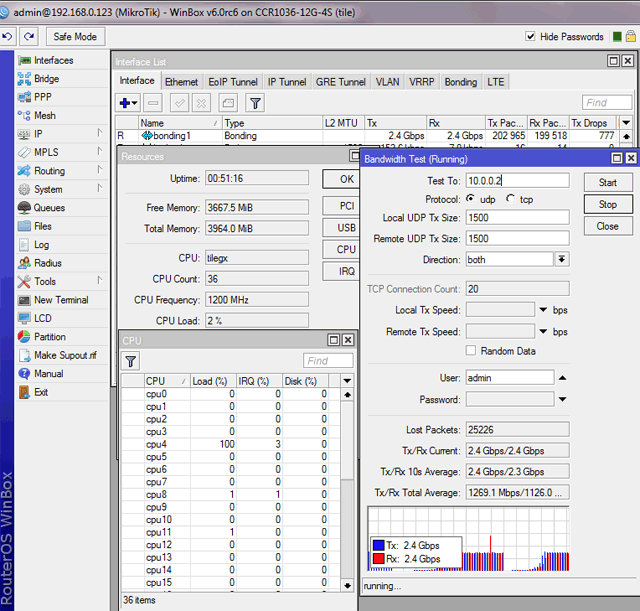Click the Test To address field
The height and width of the screenshot is (611, 640).
point(518,181)
